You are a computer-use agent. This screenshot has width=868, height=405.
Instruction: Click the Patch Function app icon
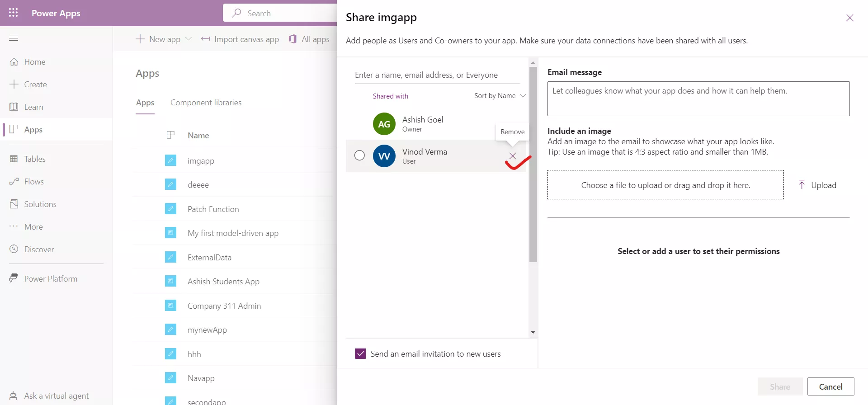tap(170, 209)
